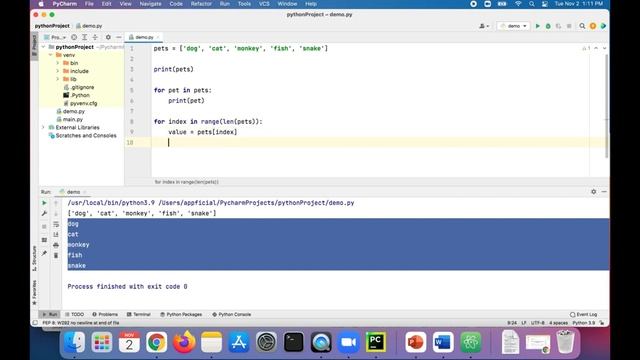Screen dimensions: 640x360
Task: Start debugging with the green bug icon
Action: coord(548,26)
